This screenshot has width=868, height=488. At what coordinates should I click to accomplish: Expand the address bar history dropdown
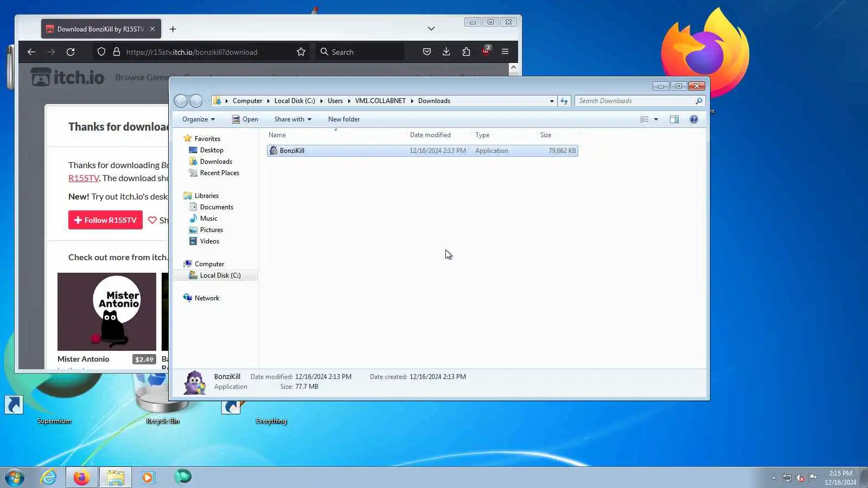point(552,101)
